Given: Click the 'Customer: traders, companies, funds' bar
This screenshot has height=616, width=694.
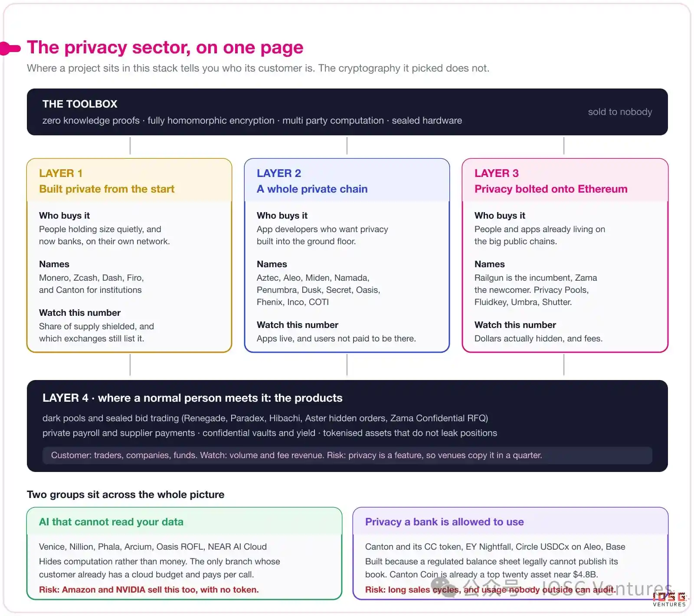Looking at the screenshot, I should (x=347, y=455).
